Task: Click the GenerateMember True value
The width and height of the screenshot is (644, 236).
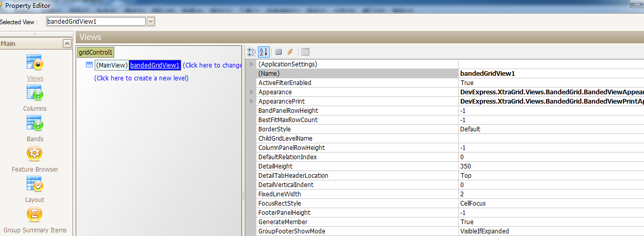Action: coord(551,222)
